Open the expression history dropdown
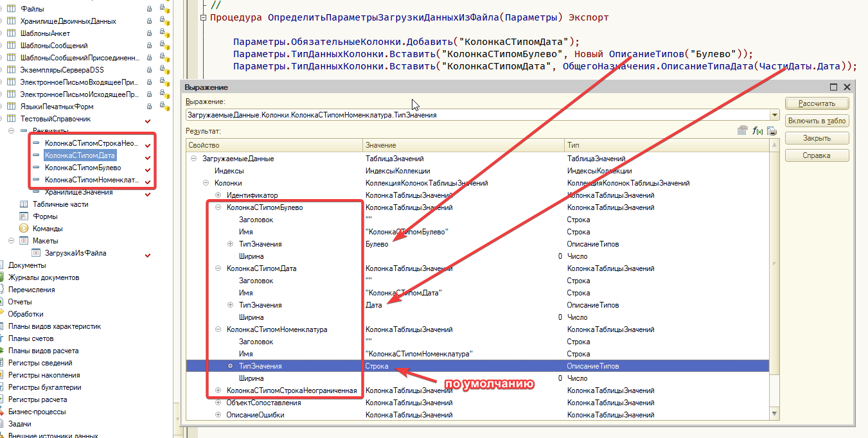Image resolution: width=868 pixels, height=438 pixels. point(774,116)
